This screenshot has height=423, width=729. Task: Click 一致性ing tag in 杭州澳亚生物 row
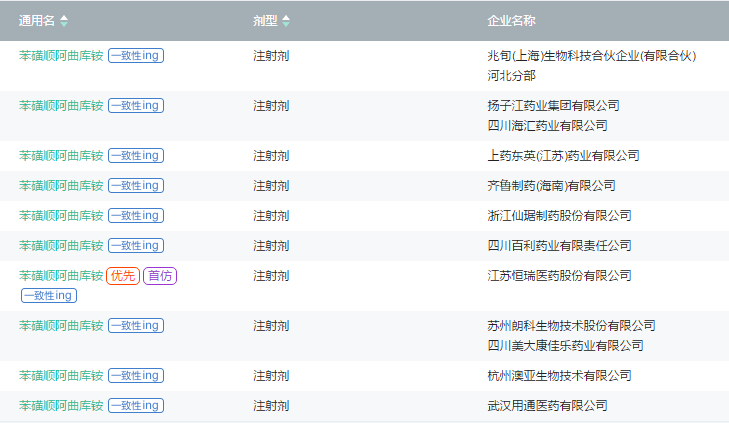click(136, 376)
